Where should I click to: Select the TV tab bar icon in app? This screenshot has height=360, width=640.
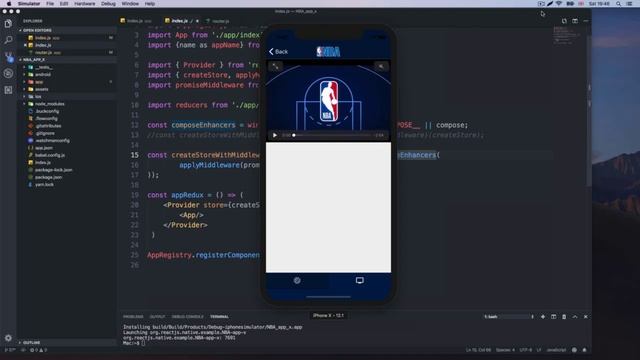click(x=360, y=280)
